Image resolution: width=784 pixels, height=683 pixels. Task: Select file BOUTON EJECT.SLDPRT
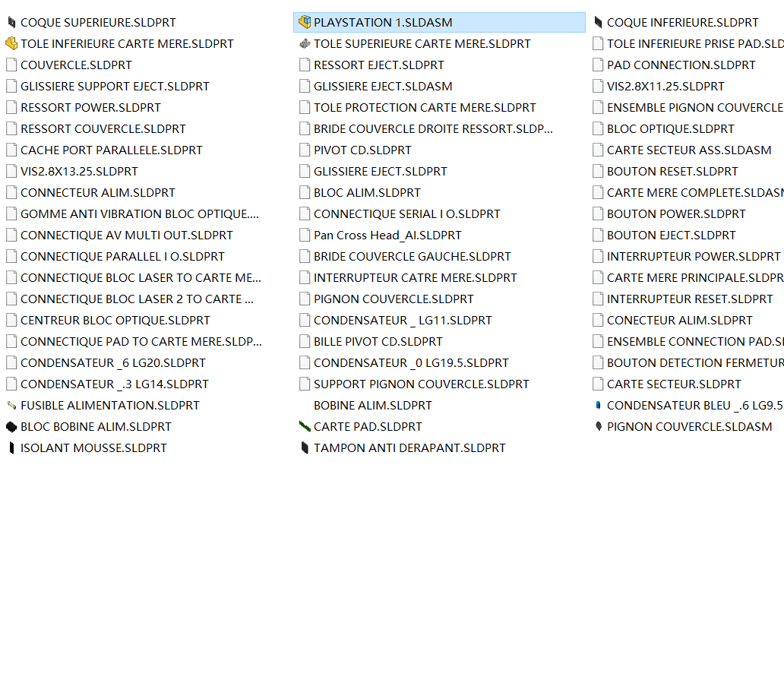tap(671, 235)
